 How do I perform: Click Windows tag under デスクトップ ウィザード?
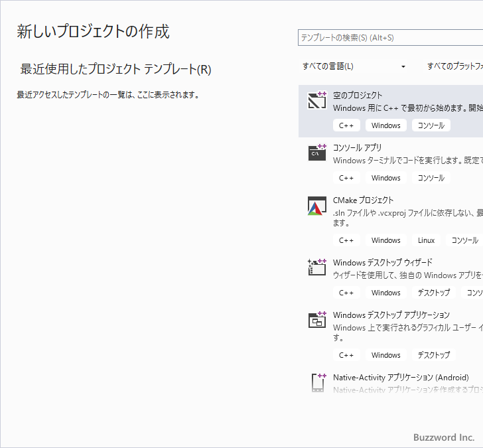[386, 293]
